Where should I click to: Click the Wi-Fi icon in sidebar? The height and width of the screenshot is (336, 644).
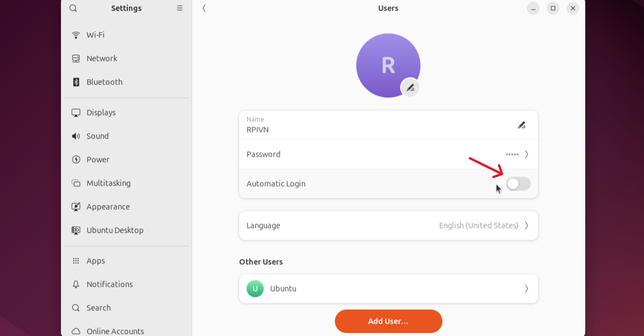pos(76,35)
